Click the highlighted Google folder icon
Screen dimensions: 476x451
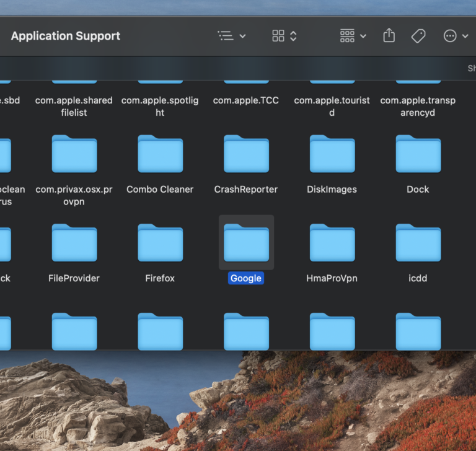pos(246,242)
